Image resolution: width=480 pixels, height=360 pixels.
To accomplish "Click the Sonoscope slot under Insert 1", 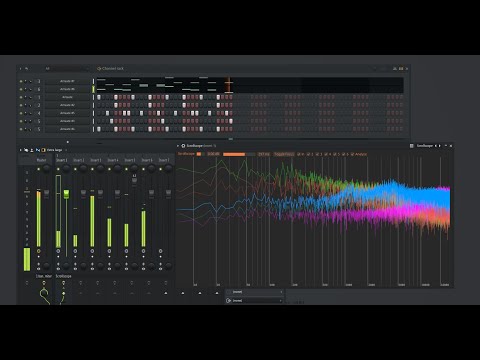I will point(63,276).
